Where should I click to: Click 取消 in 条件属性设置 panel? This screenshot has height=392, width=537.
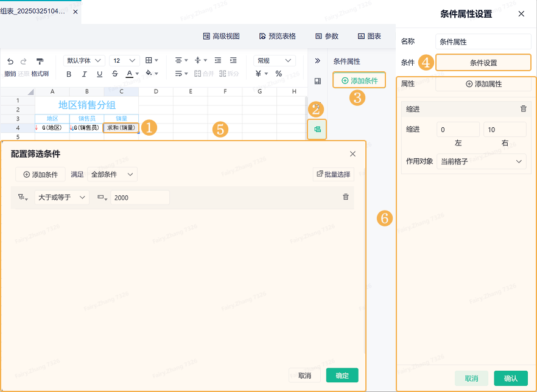click(471, 379)
